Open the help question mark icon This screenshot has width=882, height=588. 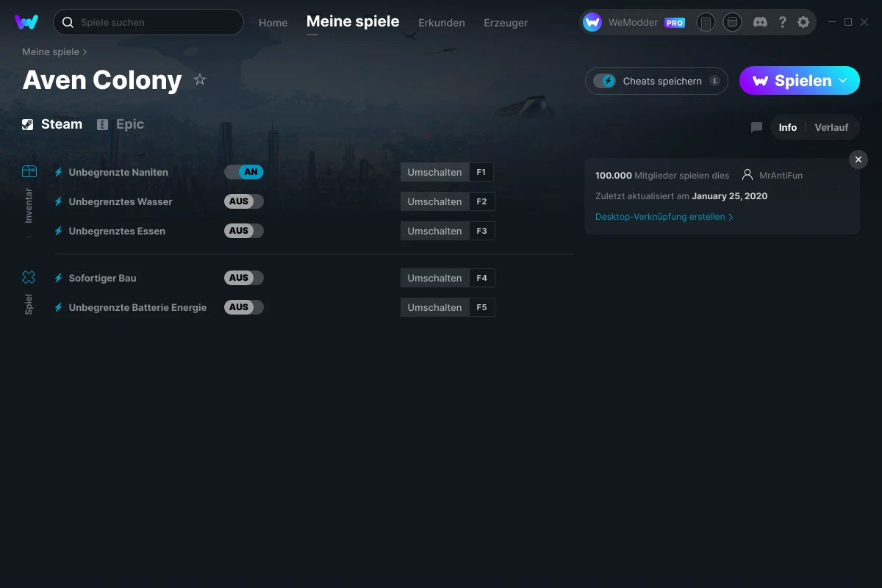tap(782, 22)
